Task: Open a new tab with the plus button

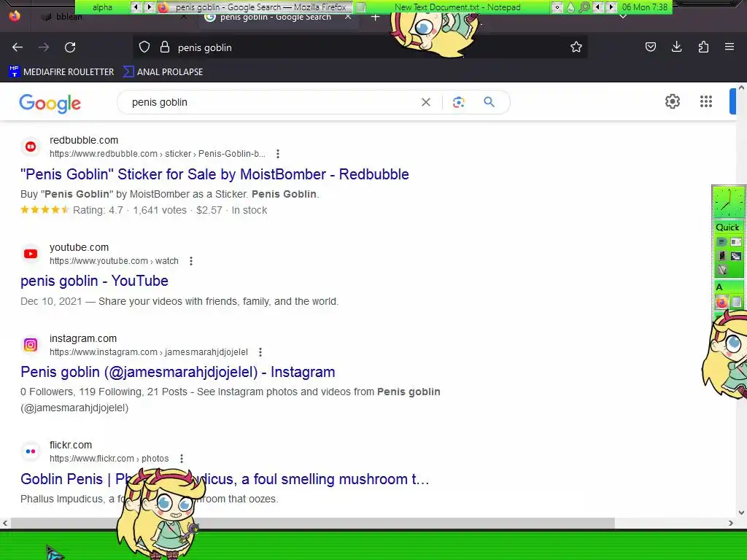Action: point(376,18)
